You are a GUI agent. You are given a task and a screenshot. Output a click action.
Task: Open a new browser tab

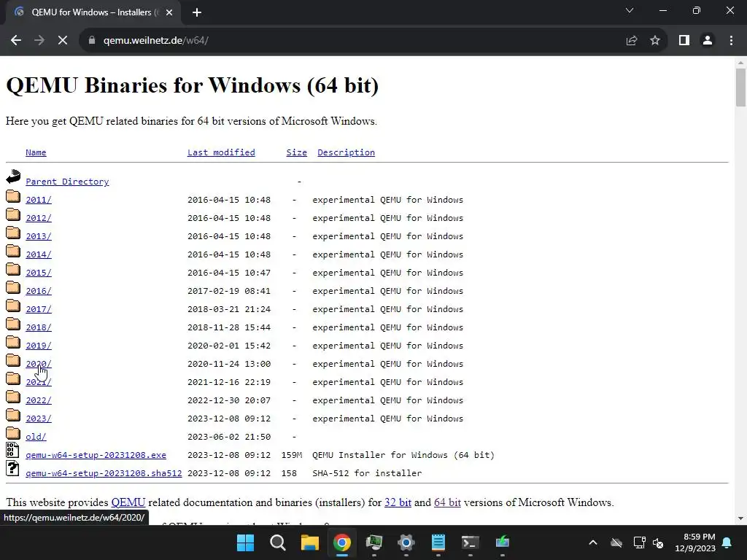(x=197, y=12)
